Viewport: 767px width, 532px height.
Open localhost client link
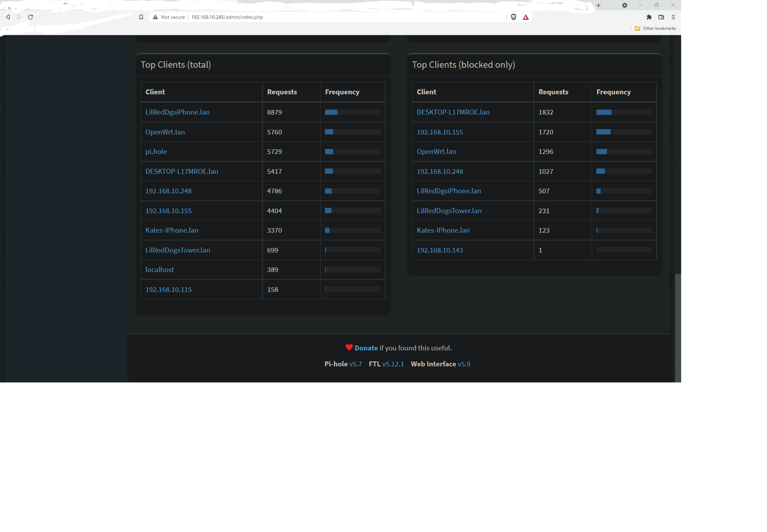click(160, 270)
